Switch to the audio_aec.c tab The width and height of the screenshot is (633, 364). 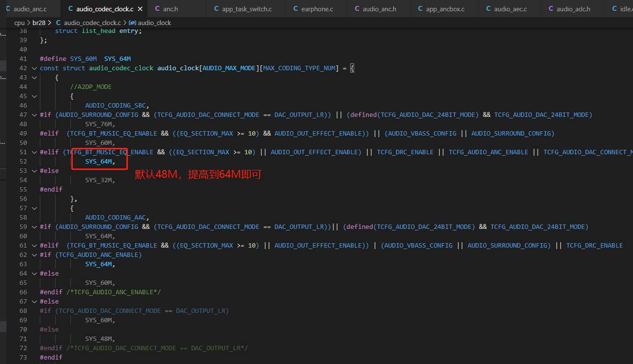[x=510, y=9]
